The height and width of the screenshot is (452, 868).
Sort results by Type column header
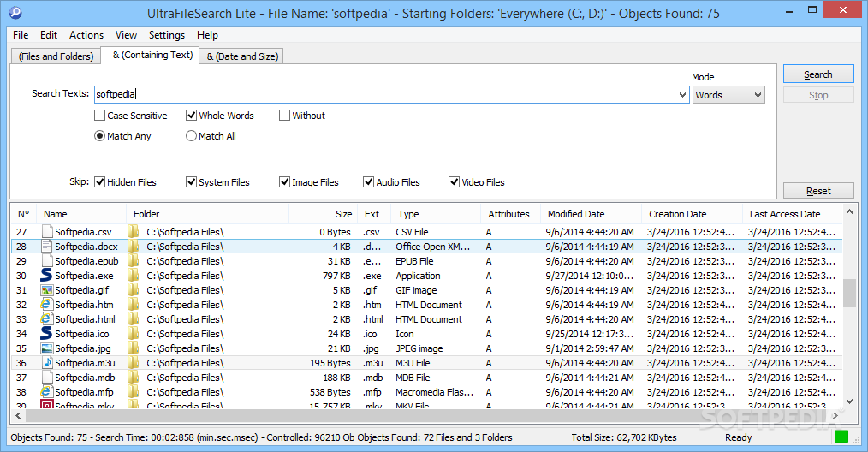point(436,214)
